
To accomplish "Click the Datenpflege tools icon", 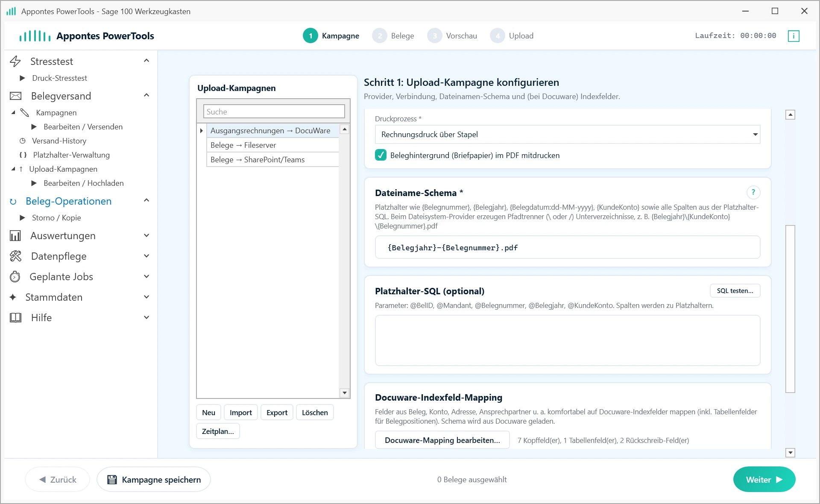I will 16,256.
